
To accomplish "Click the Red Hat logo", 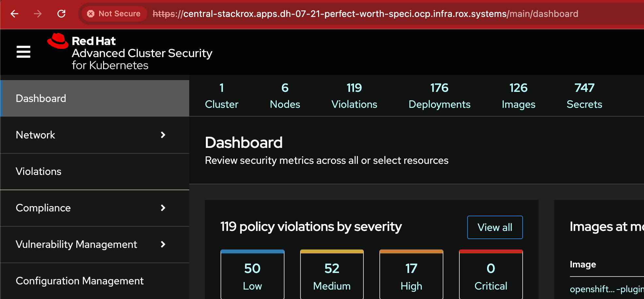I will tap(58, 41).
